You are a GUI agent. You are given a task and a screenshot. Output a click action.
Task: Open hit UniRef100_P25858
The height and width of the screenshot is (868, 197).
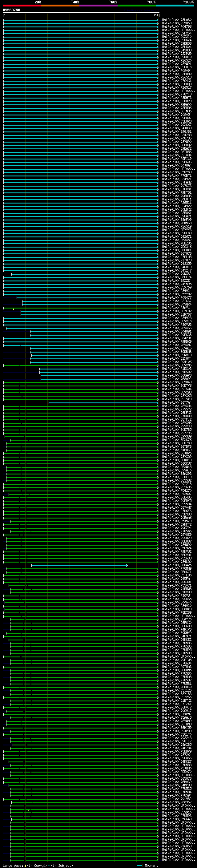tap(177, 23)
